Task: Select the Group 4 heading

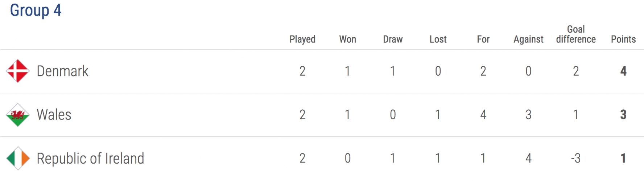Action: 36,10
